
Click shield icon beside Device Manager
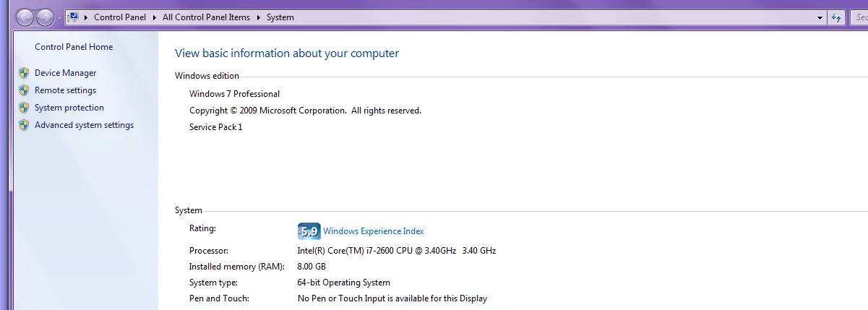click(24, 73)
